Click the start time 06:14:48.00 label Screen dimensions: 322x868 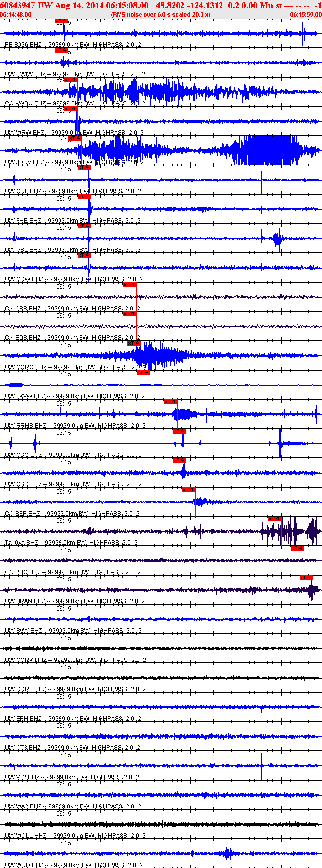pos(16,15)
